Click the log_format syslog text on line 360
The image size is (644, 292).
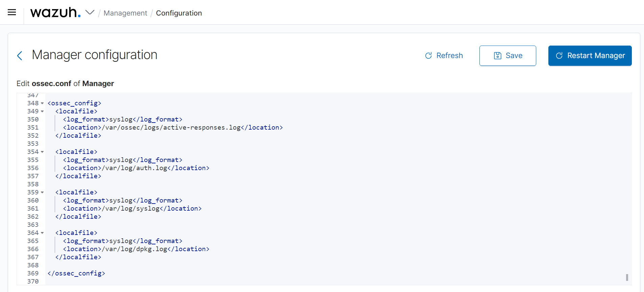pos(123,201)
